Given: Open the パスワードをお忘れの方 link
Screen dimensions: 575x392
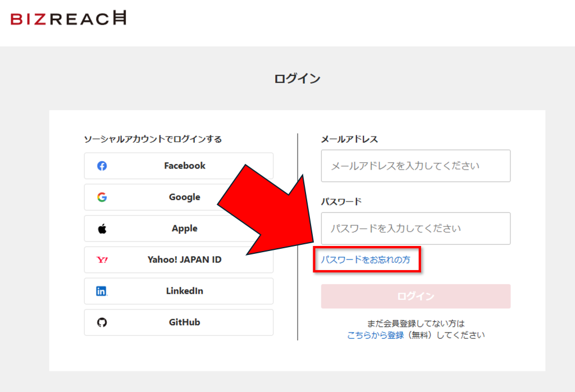Looking at the screenshot, I should click(x=366, y=259).
